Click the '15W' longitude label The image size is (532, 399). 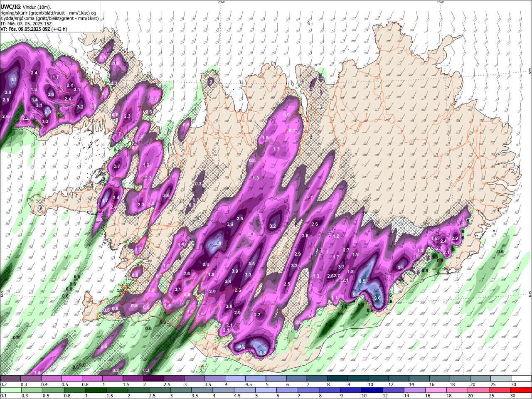(x=440, y=2)
